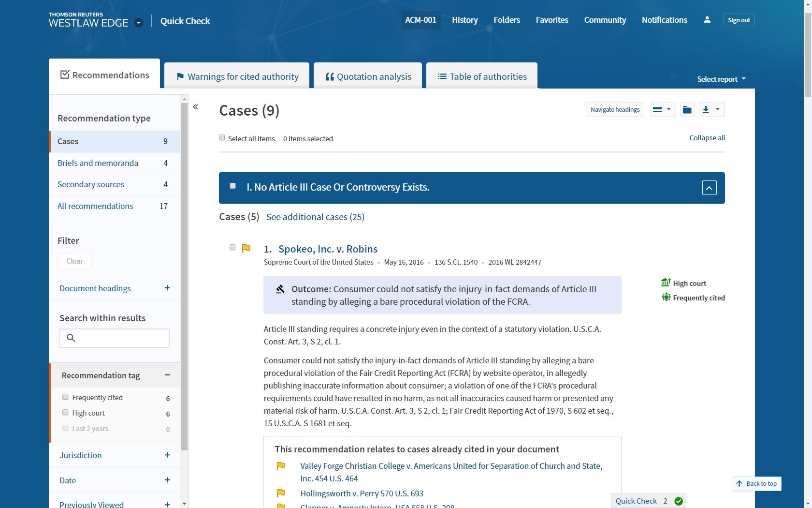The width and height of the screenshot is (812, 508).
Task: Click the yellow flag beside Spokeo case
Action: 246,248
